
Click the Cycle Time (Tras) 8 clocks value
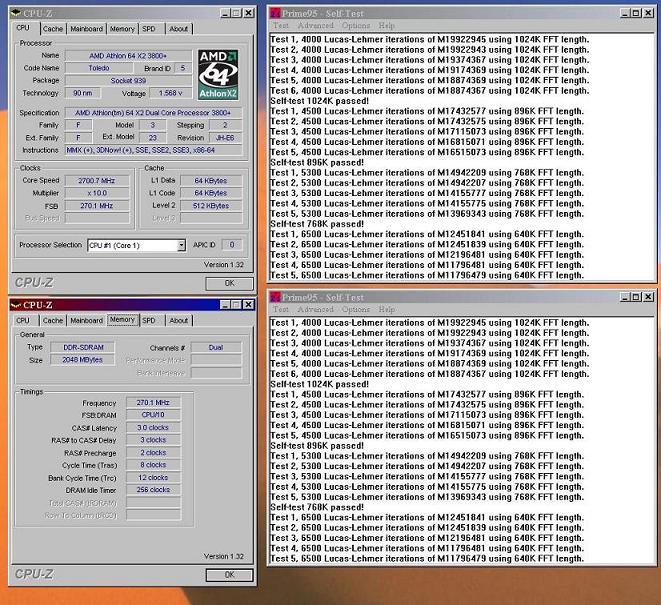click(153, 465)
